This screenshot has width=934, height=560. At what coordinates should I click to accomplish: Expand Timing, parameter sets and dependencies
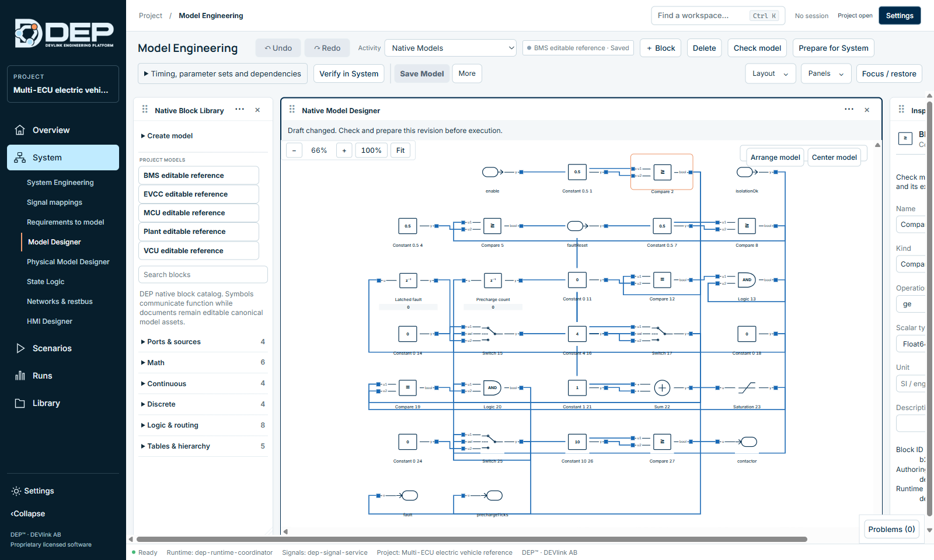click(222, 73)
